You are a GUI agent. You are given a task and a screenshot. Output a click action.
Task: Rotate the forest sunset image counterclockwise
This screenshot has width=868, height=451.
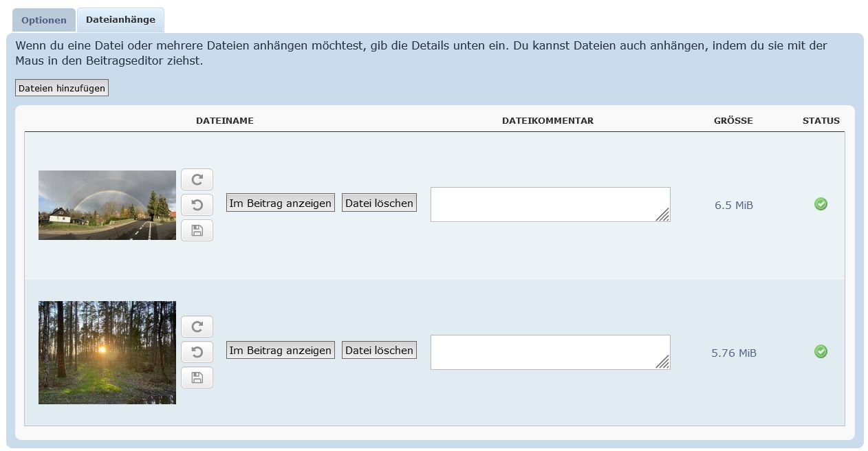(197, 352)
